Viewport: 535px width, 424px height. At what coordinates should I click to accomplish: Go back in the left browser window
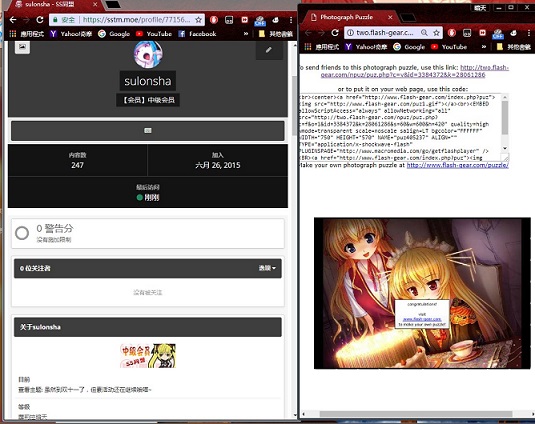[13, 20]
